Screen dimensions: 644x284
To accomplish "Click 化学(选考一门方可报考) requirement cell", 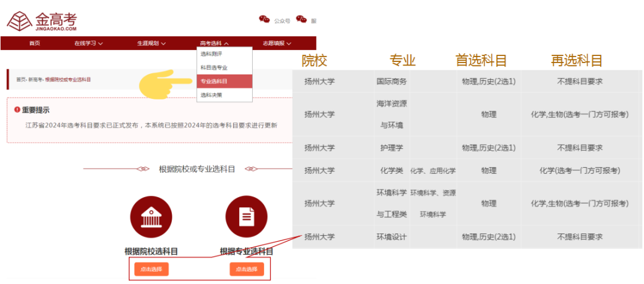I will (x=580, y=170).
